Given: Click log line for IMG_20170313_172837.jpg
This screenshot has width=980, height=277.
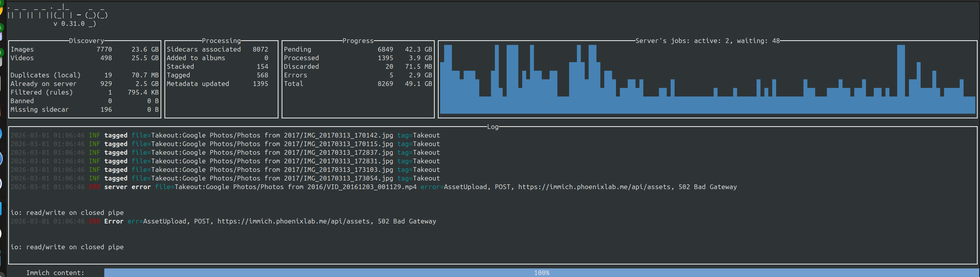Looking at the screenshot, I should (x=225, y=152).
